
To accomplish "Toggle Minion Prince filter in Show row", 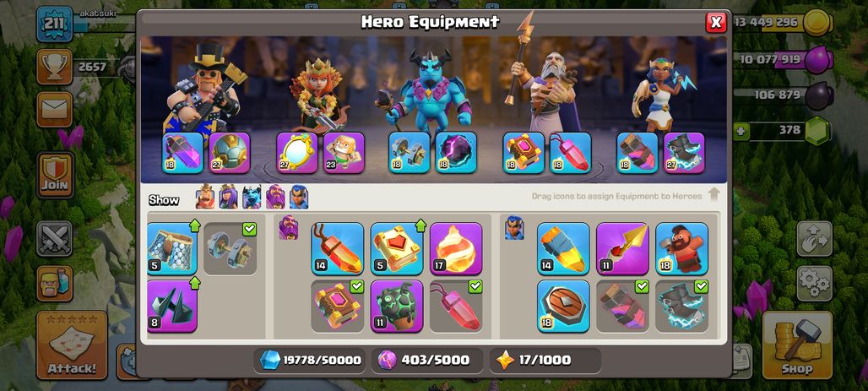I will pyautogui.click(x=252, y=196).
